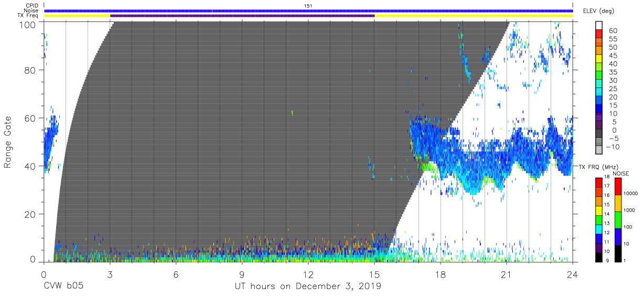Click elevation colorbar value '45'
This screenshot has height=297, width=644.
[x=613, y=56]
